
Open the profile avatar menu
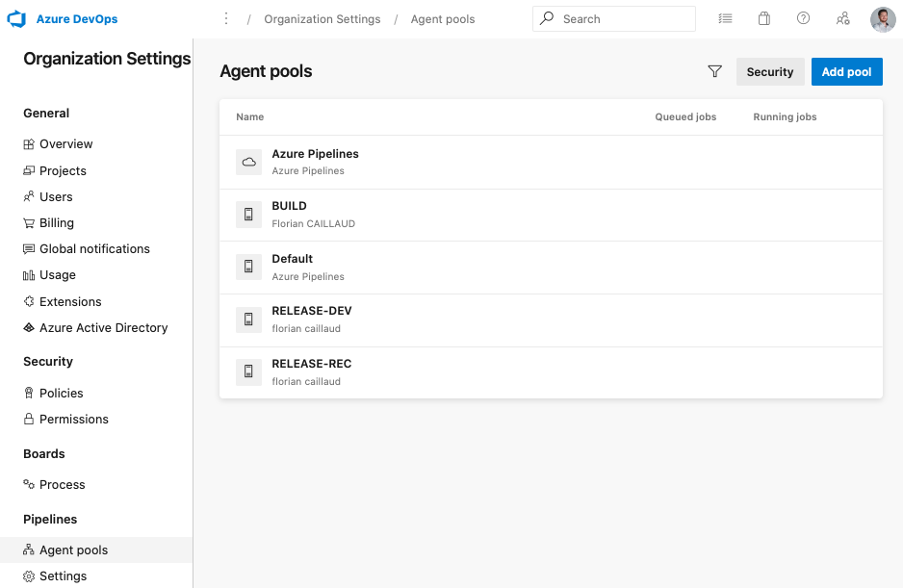point(883,19)
